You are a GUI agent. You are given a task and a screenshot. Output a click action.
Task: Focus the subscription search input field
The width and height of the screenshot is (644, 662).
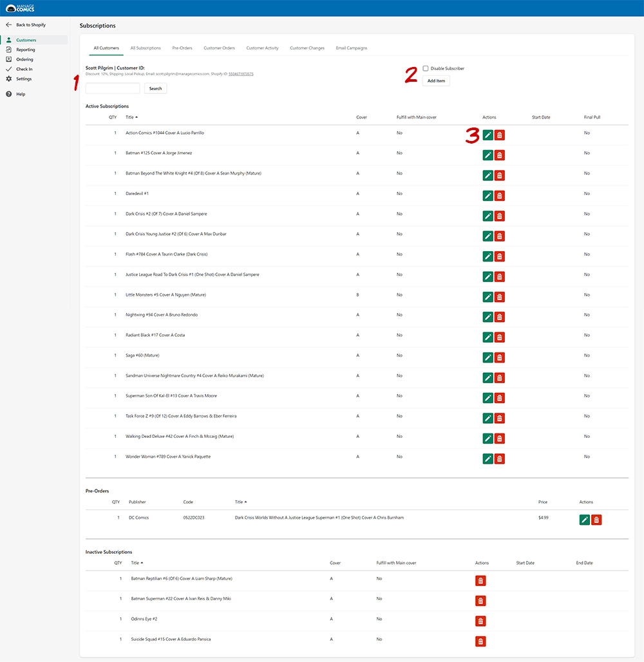pyautogui.click(x=113, y=89)
